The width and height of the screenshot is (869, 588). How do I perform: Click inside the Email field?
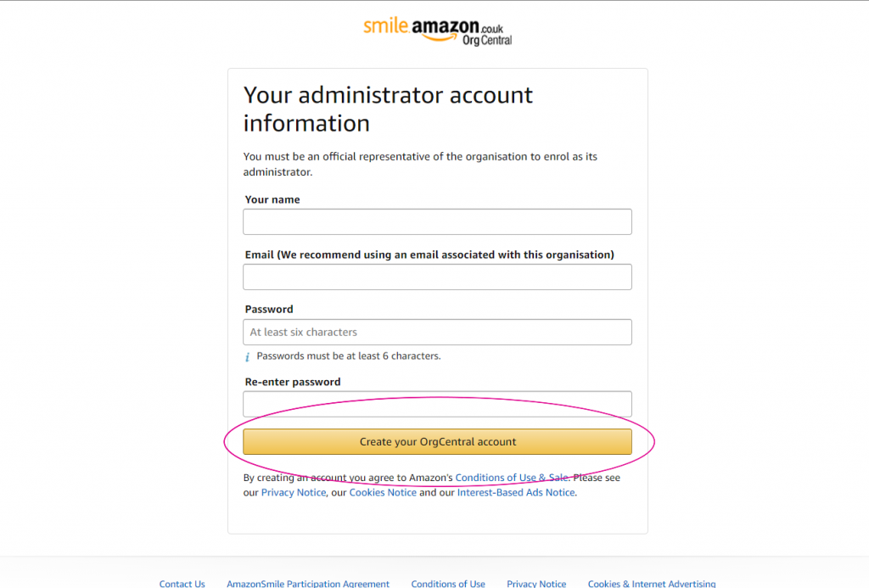(x=436, y=277)
